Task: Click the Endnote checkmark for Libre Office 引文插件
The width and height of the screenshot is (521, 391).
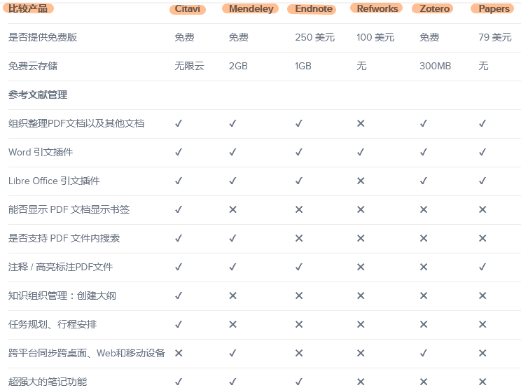Action: (299, 181)
